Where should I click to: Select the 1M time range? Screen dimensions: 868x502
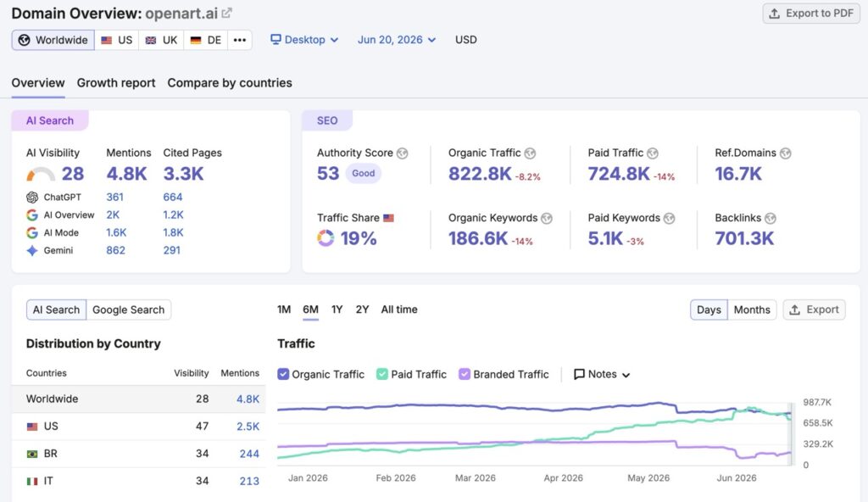click(284, 310)
